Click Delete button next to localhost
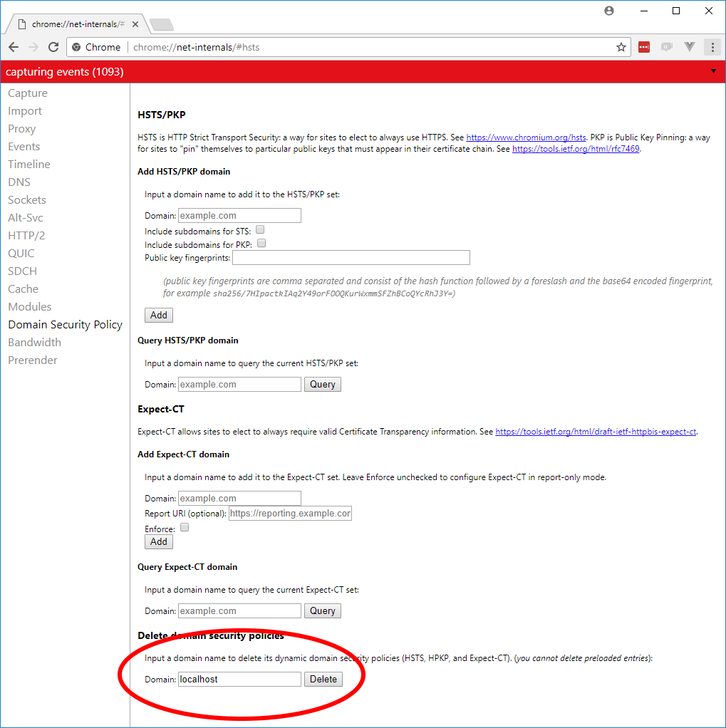This screenshot has height=728, width=726. 323,679
